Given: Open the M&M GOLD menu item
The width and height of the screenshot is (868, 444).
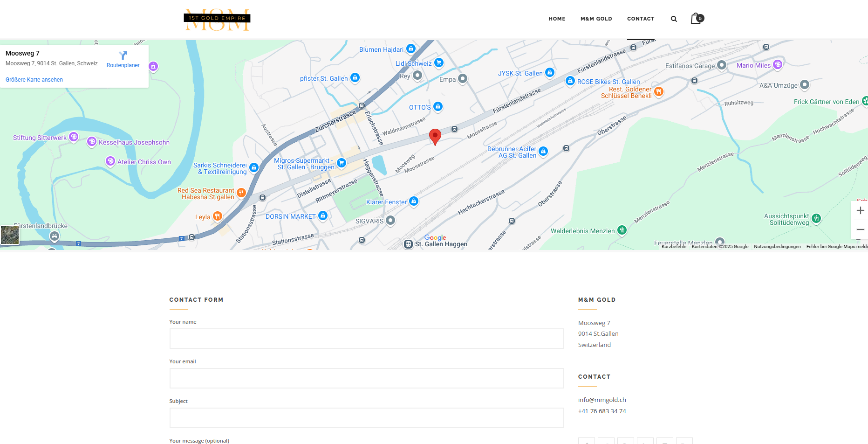Looking at the screenshot, I should coord(596,19).
